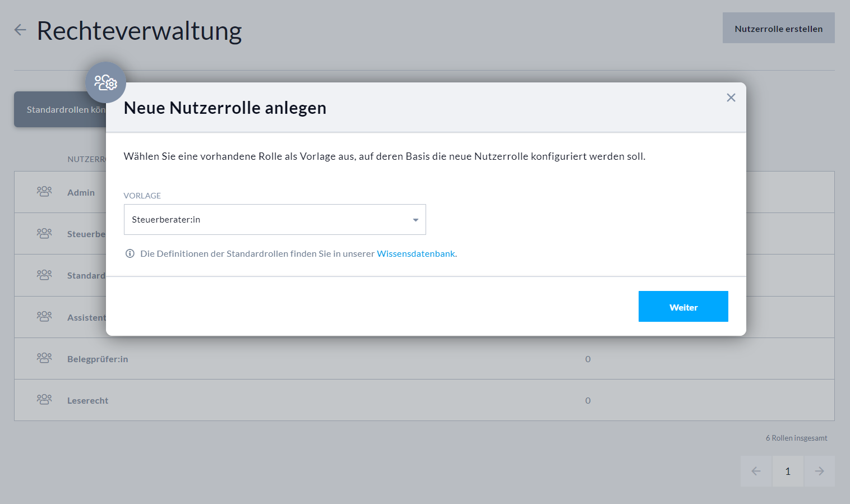Click the Assistent role group icon
The width and height of the screenshot is (850, 504).
click(x=44, y=317)
